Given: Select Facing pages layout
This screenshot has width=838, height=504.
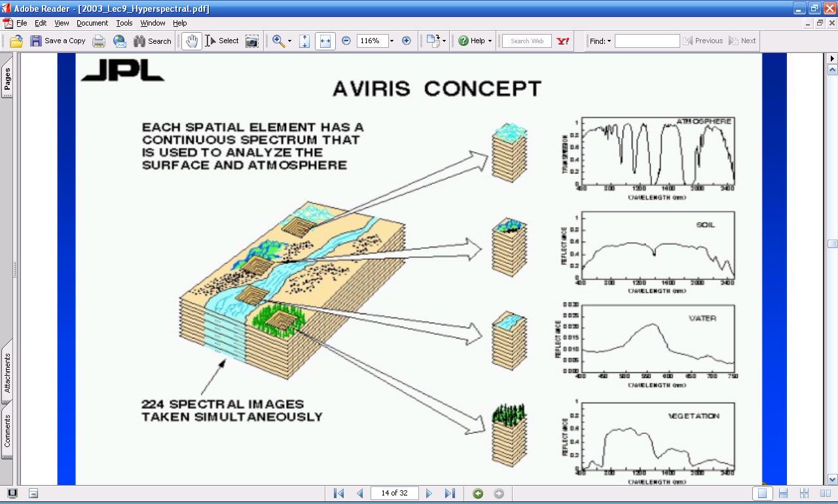Looking at the screenshot, I should click(825, 494).
